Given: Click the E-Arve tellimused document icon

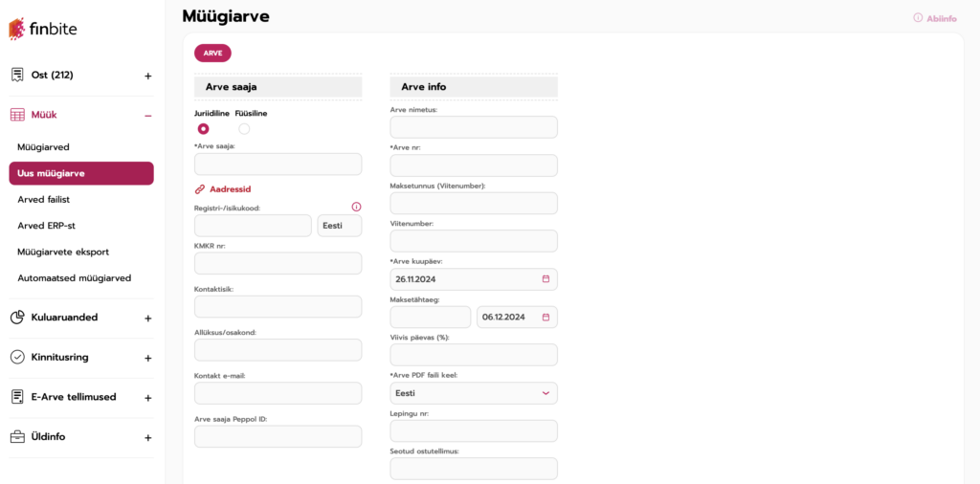Looking at the screenshot, I should point(17,397).
